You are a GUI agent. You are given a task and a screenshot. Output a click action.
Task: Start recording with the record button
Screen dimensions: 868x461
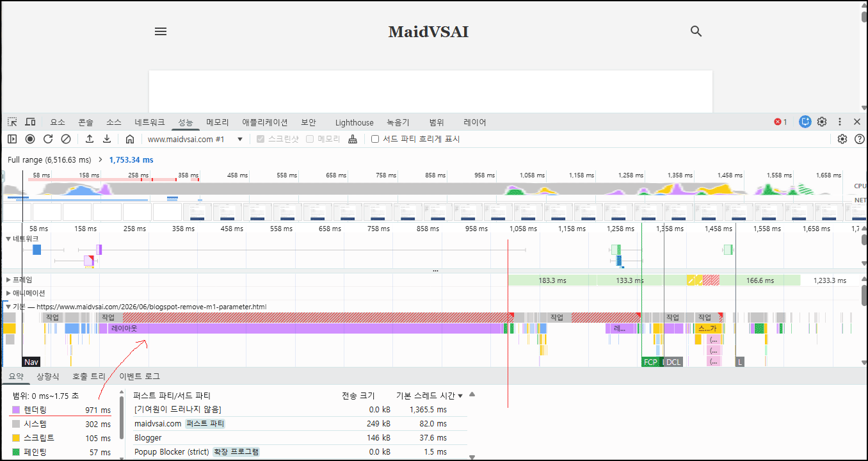(x=30, y=139)
